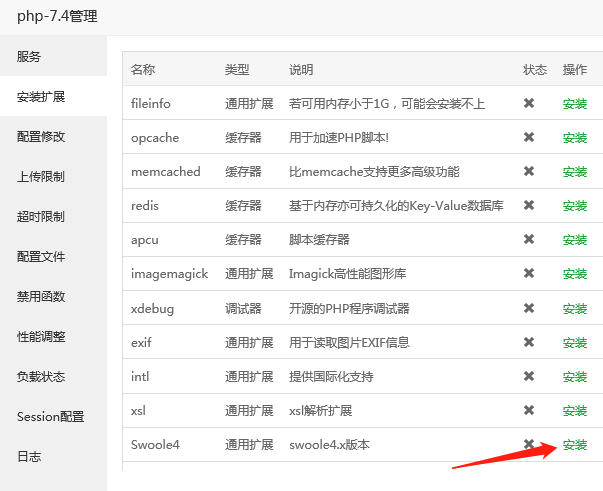Click the intl status X icon

tap(529, 376)
